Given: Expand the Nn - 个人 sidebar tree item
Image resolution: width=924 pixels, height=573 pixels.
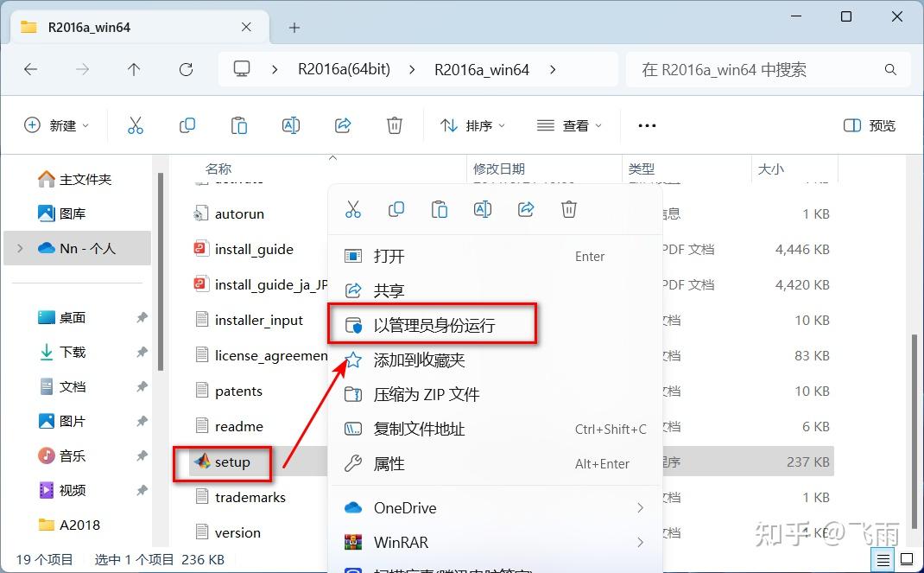Looking at the screenshot, I should click(x=19, y=248).
